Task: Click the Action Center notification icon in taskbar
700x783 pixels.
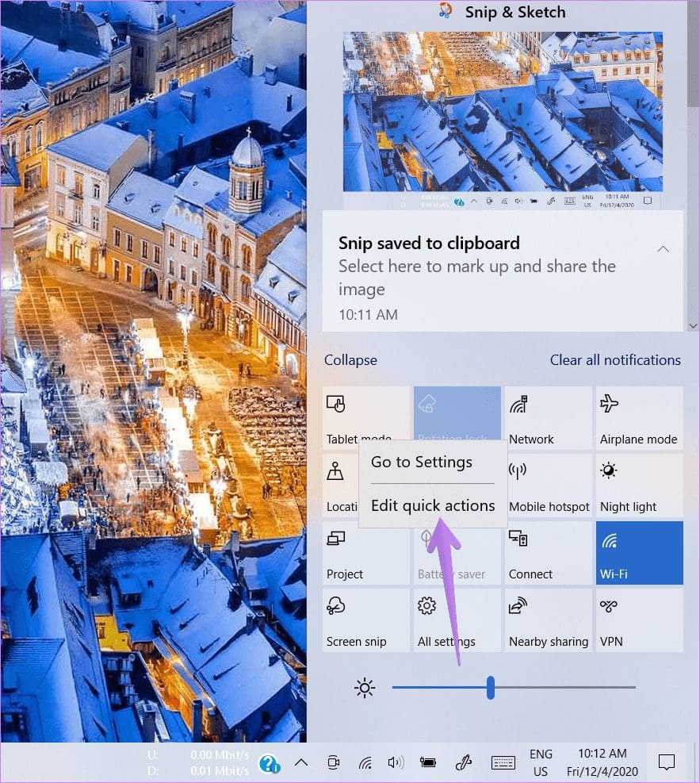Action: coord(666,762)
